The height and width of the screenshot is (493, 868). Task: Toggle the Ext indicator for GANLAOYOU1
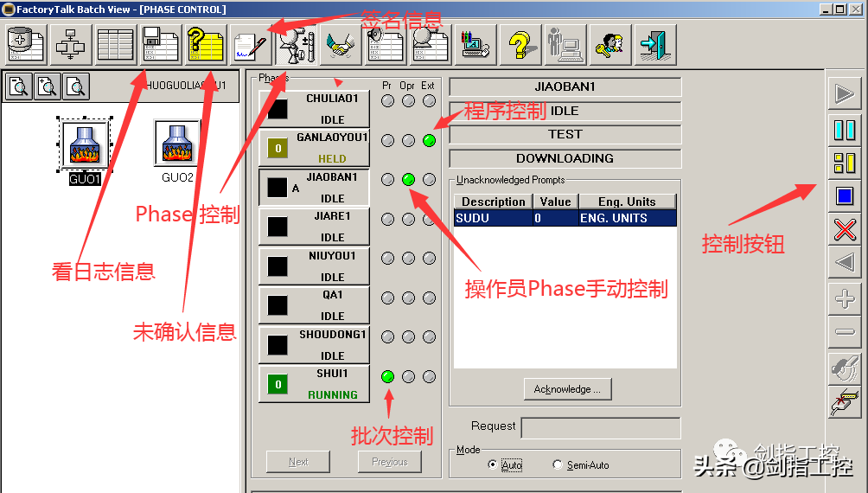429,141
